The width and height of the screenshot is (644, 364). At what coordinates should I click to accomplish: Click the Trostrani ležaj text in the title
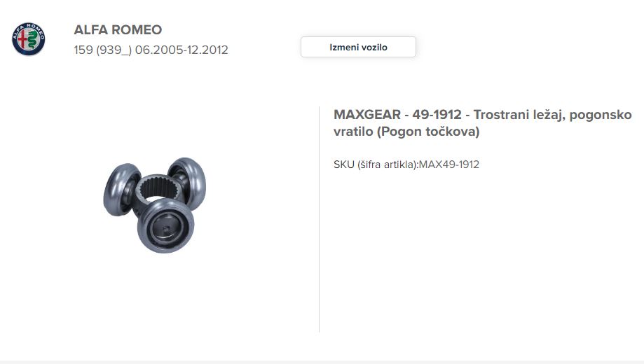click(519, 115)
